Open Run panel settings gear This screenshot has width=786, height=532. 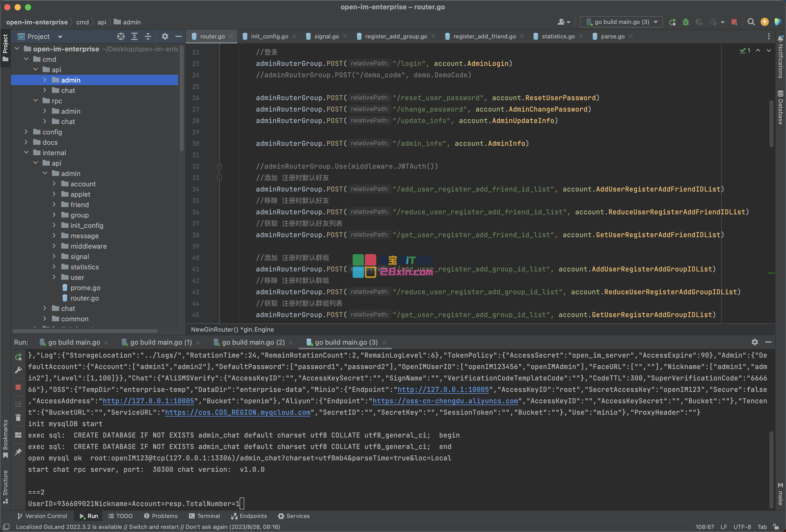pos(755,342)
